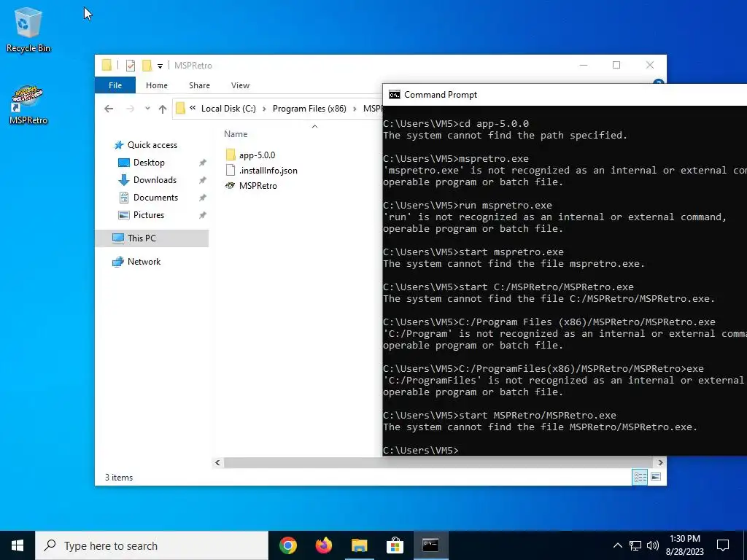Open Documents in Quick access
The width and height of the screenshot is (747, 560).
(x=155, y=198)
